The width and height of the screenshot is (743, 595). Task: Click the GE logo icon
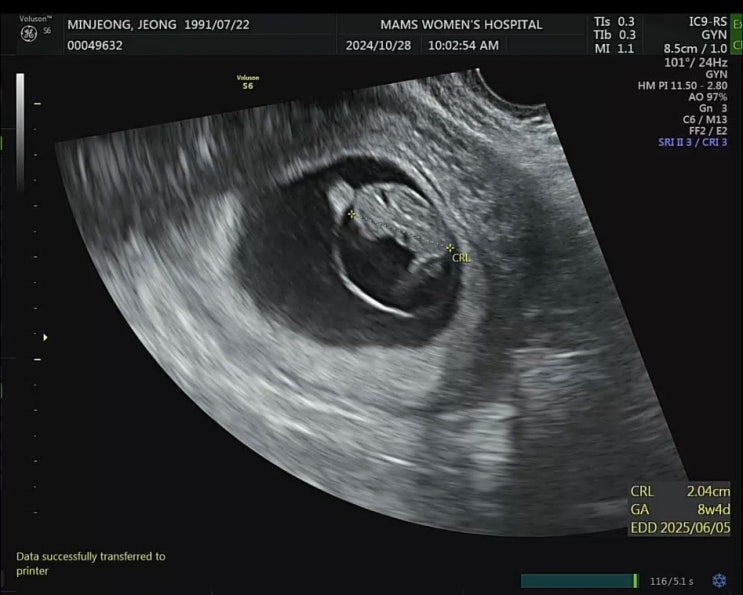(29, 34)
